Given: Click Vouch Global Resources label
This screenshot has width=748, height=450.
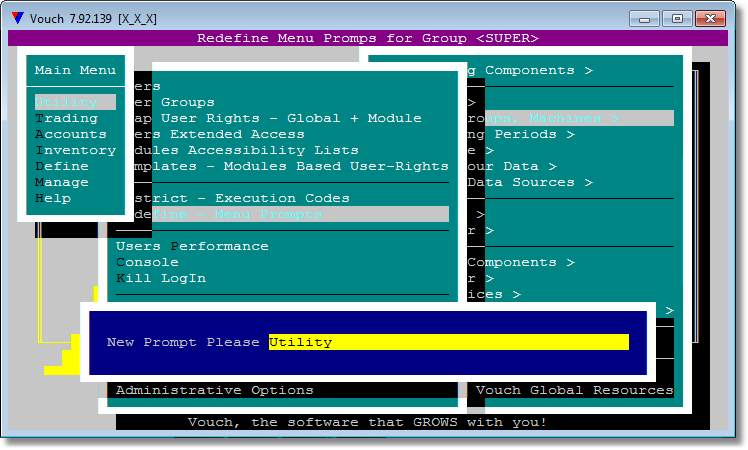Looking at the screenshot, I should pos(575,390).
